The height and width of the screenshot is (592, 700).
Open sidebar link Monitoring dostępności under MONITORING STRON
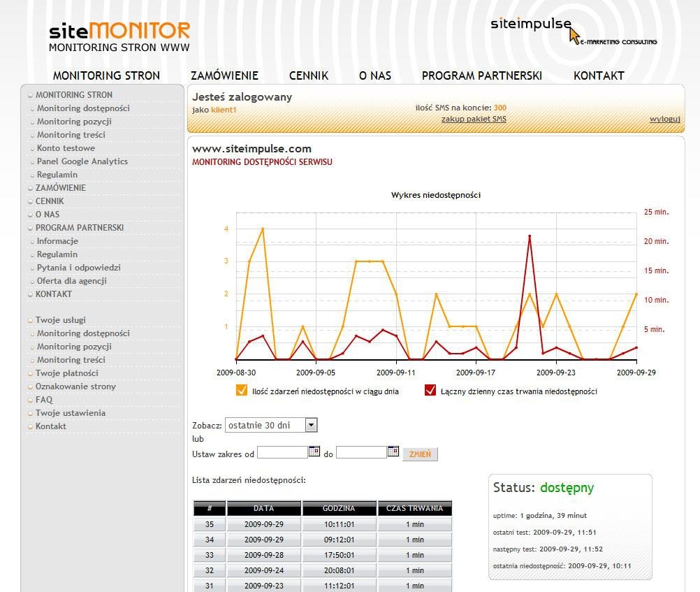click(83, 108)
